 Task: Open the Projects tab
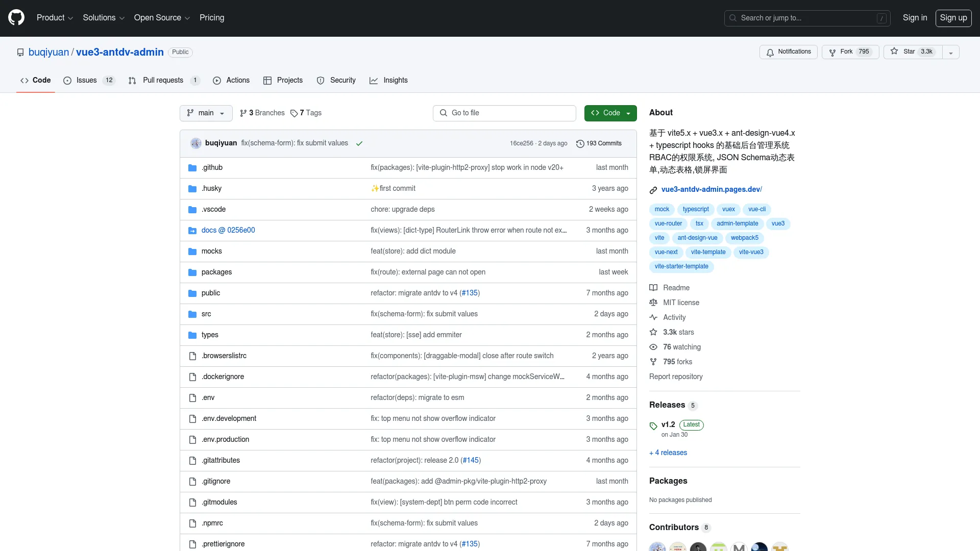tap(283, 81)
